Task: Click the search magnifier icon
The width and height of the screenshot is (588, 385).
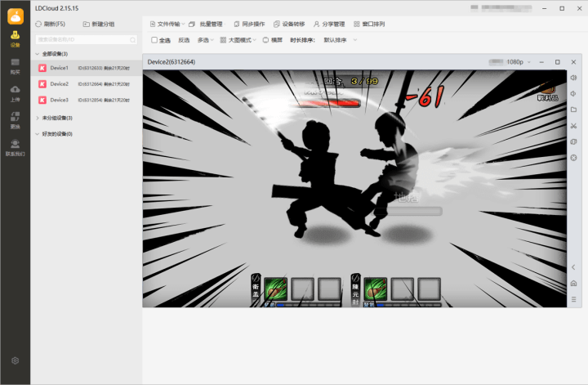Action: tap(133, 40)
